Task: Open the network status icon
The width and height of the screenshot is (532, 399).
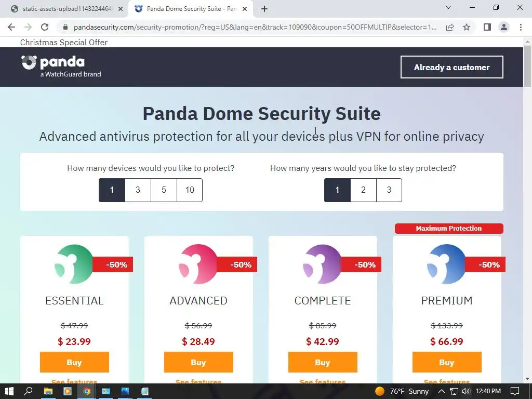Action: click(x=454, y=391)
